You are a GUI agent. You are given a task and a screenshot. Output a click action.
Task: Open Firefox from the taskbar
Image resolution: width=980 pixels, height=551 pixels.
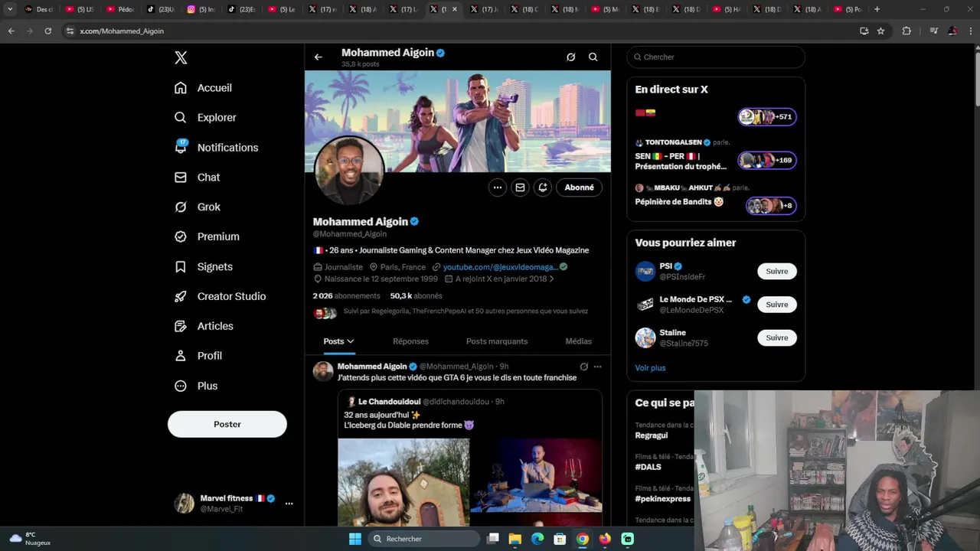[x=605, y=539]
